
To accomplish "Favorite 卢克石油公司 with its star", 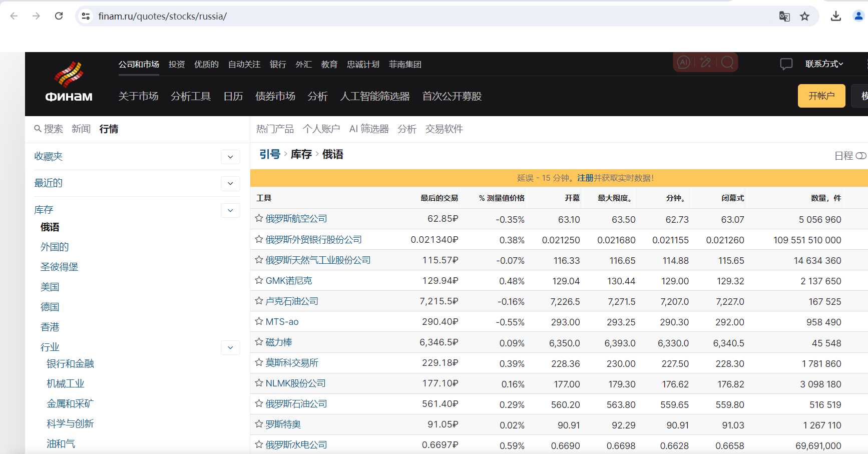I will 259,301.
